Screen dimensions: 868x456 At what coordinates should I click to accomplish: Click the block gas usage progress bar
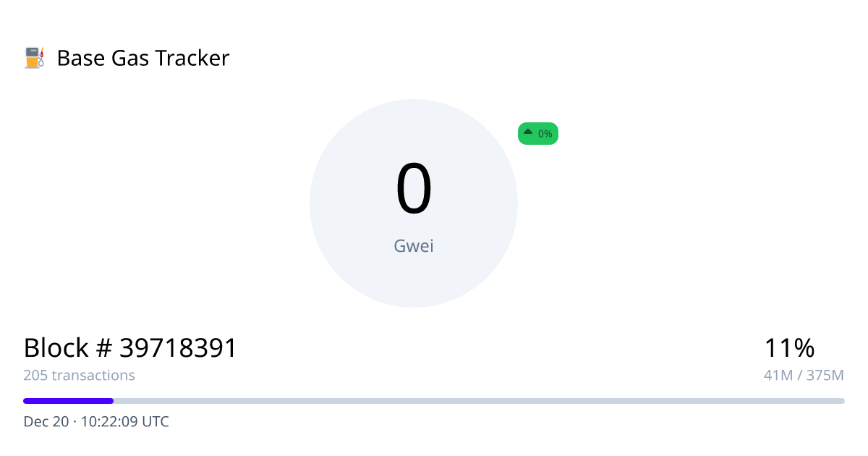434,400
